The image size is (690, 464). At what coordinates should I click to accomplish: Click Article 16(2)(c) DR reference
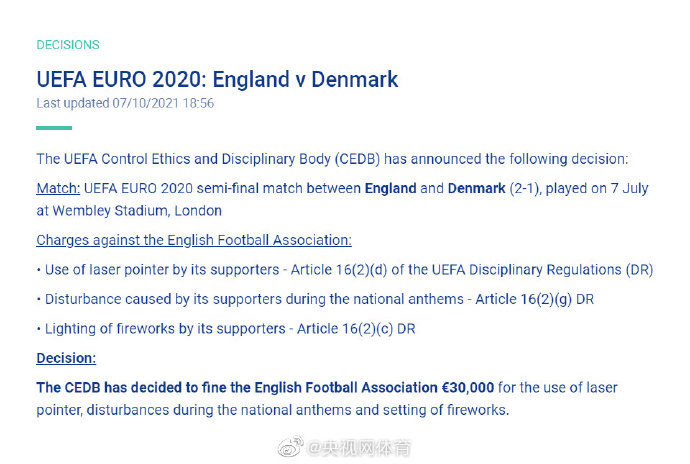(x=356, y=329)
